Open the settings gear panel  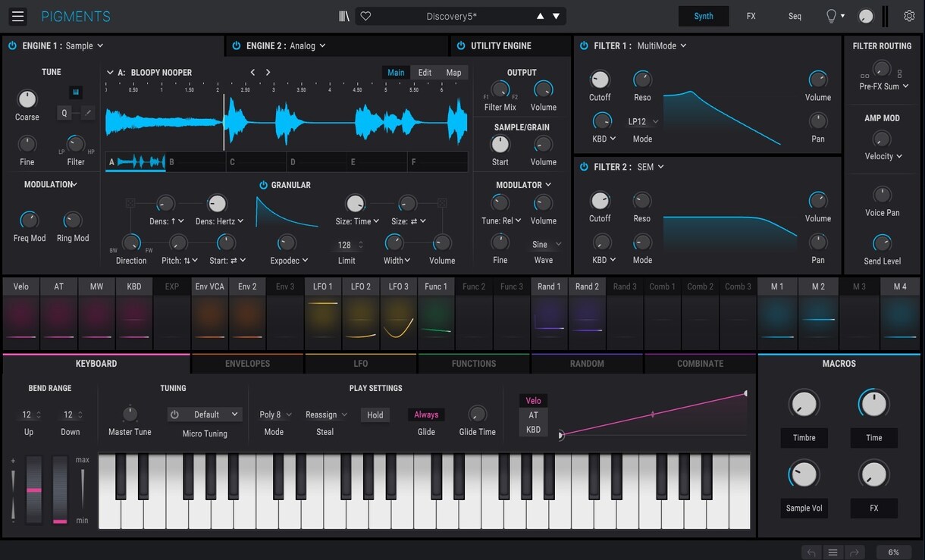click(909, 16)
